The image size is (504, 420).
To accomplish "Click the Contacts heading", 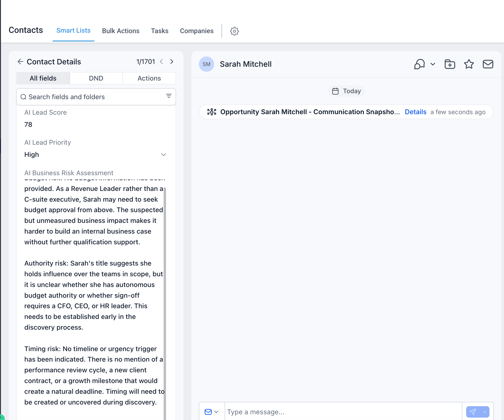I will (26, 30).
